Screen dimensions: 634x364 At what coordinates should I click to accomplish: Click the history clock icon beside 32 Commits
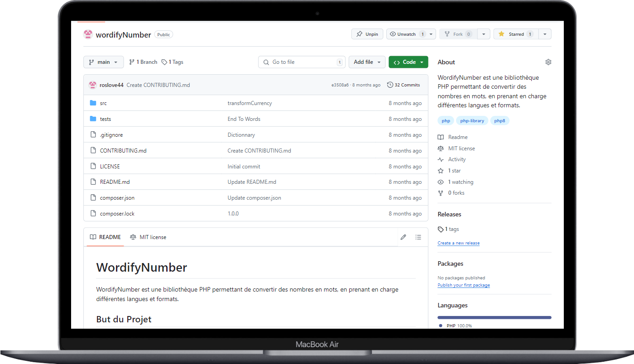[x=390, y=85]
